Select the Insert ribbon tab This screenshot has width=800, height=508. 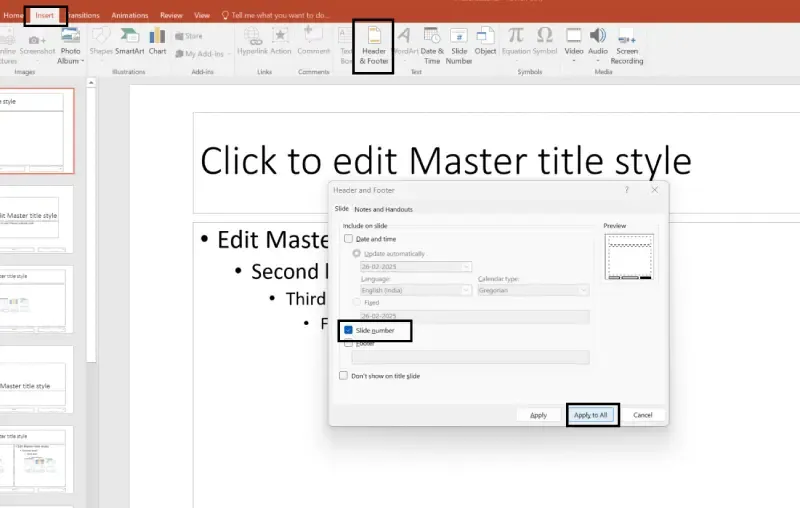click(x=44, y=15)
